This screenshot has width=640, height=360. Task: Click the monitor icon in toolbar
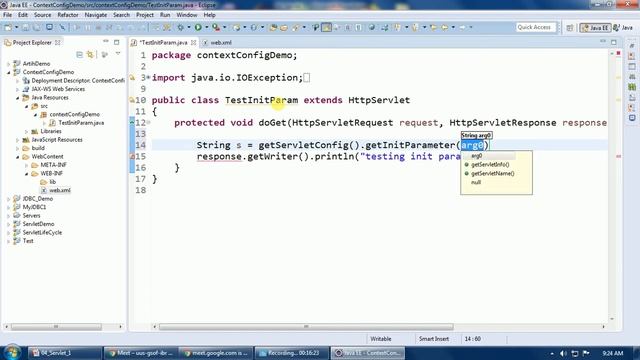(x=49, y=27)
